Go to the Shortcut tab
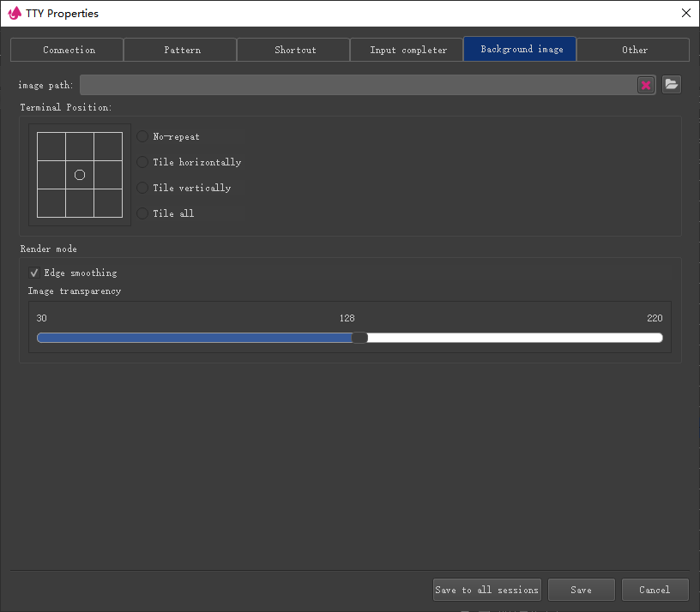700x612 pixels. pos(293,50)
